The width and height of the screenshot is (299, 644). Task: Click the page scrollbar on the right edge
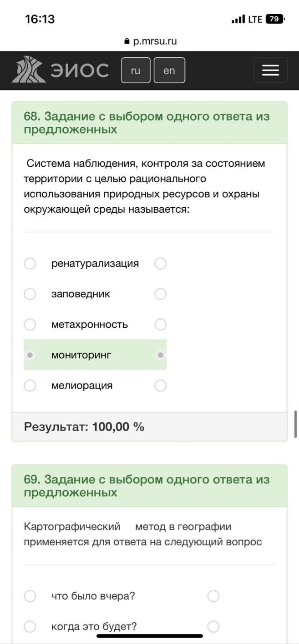coord(296,424)
